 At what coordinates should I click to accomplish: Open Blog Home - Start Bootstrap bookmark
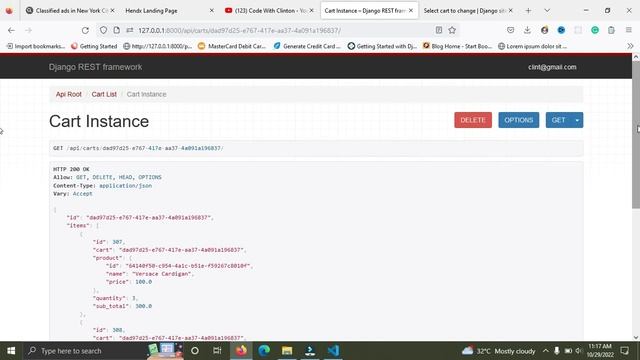click(457, 46)
